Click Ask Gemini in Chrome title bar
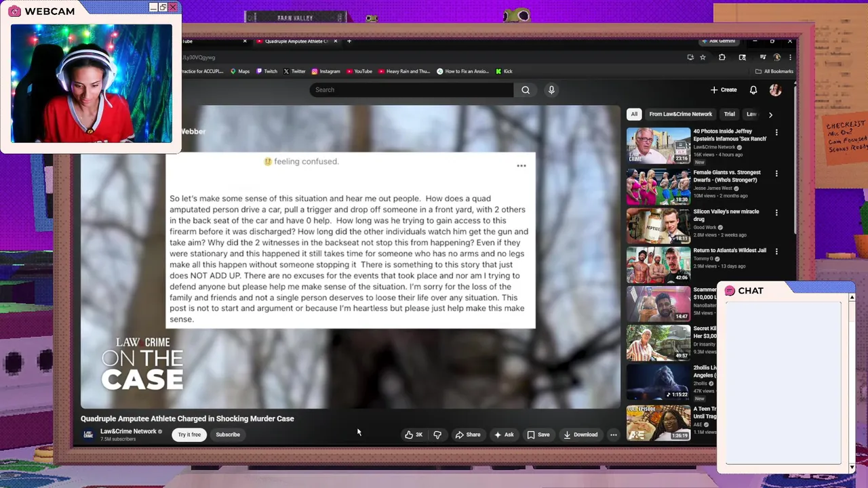868x488 pixels. tap(719, 41)
